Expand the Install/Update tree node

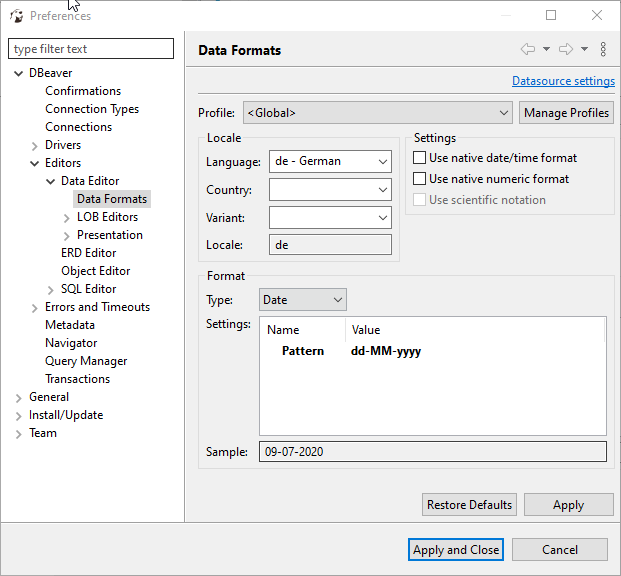18,416
